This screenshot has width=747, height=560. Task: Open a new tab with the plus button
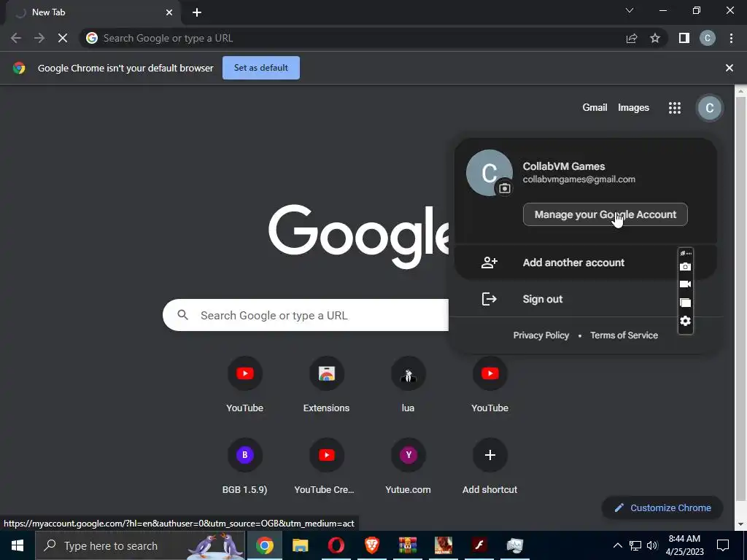click(197, 12)
